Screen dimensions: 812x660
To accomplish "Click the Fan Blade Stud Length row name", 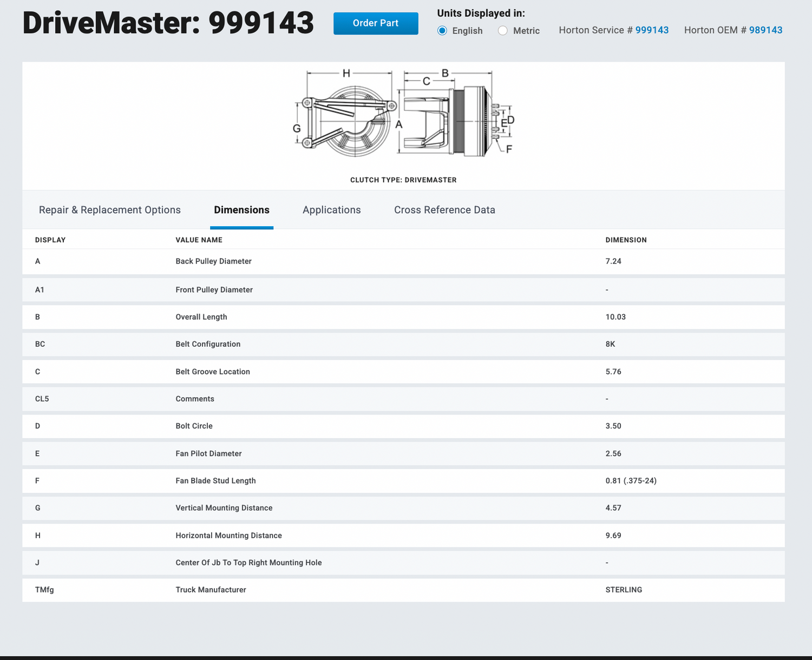I will click(x=216, y=480).
